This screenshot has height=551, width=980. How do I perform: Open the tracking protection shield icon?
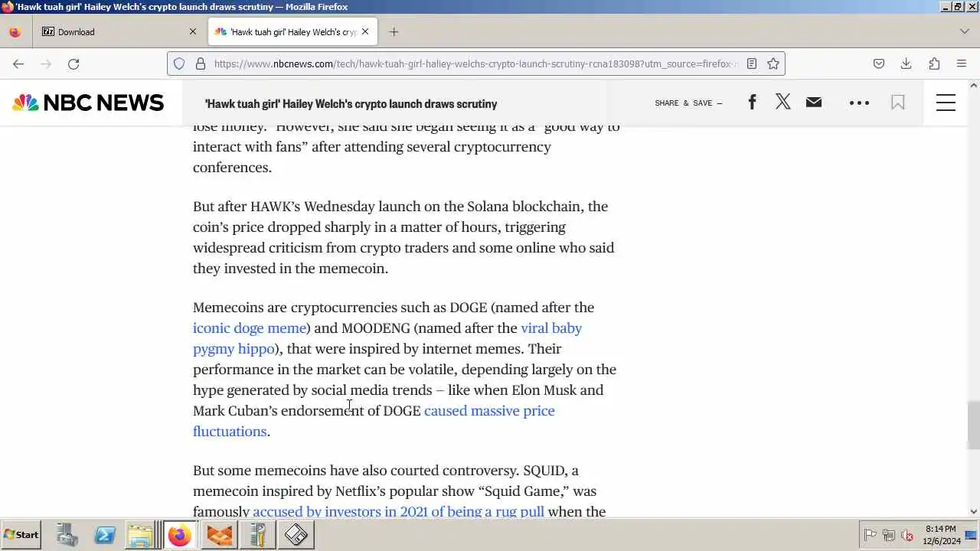point(179,64)
